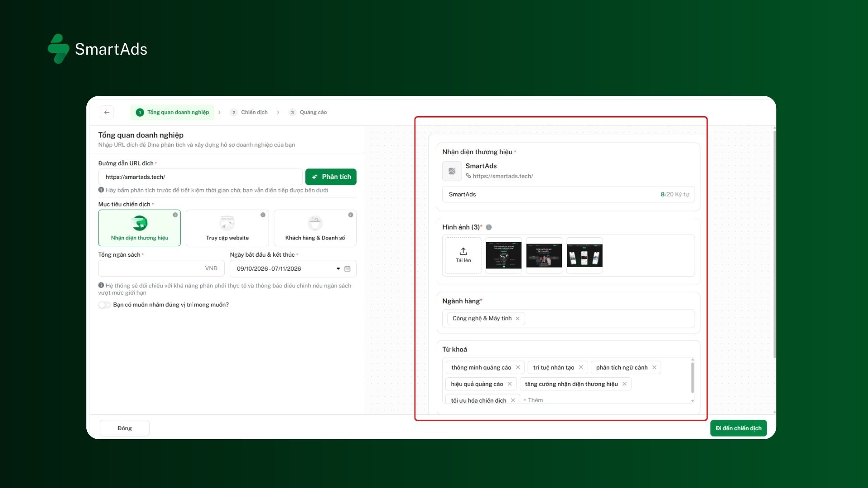
Task: Select the Khách hàng & Doanh số objective
Action: click(x=315, y=228)
